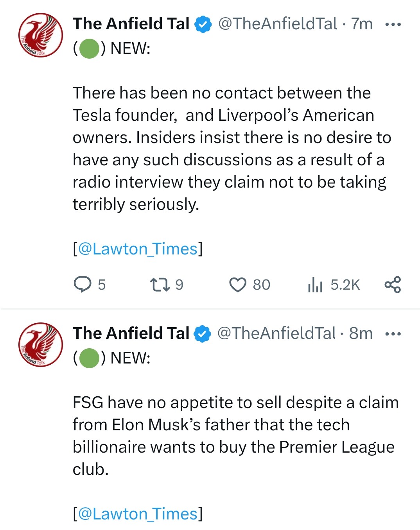The height and width of the screenshot is (530, 420).
Task: Open the 7m timestamp
Action: pyautogui.click(x=362, y=24)
